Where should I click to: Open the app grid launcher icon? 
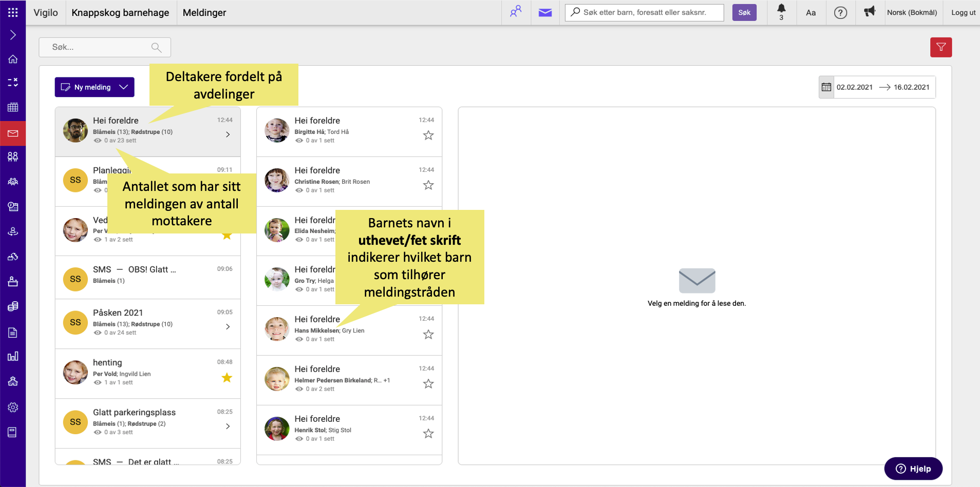tap(13, 12)
